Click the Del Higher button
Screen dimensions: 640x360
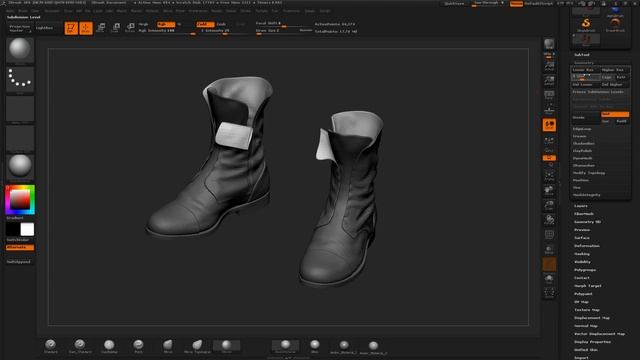(615, 84)
